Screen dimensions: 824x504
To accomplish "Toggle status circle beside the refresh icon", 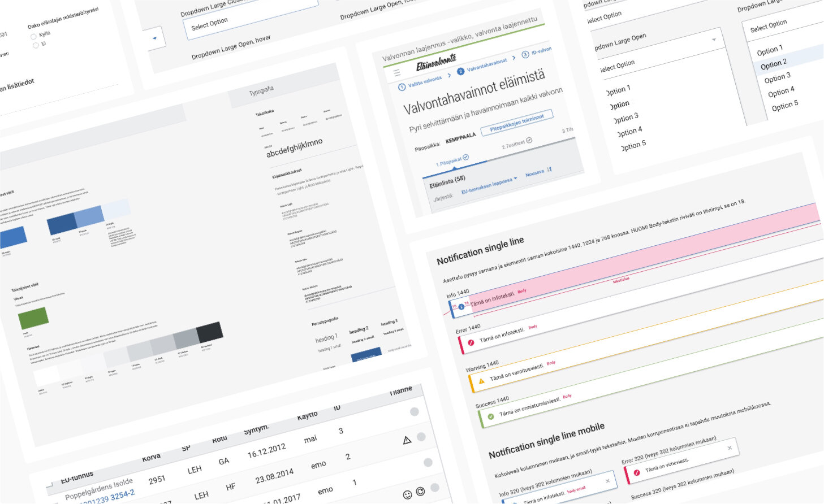I will 435,488.
